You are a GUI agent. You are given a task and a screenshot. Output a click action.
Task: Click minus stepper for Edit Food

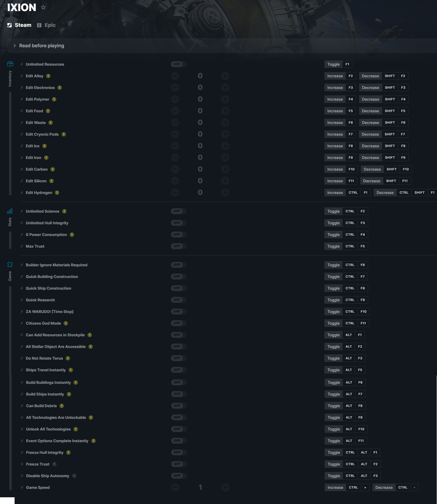(175, 111)
